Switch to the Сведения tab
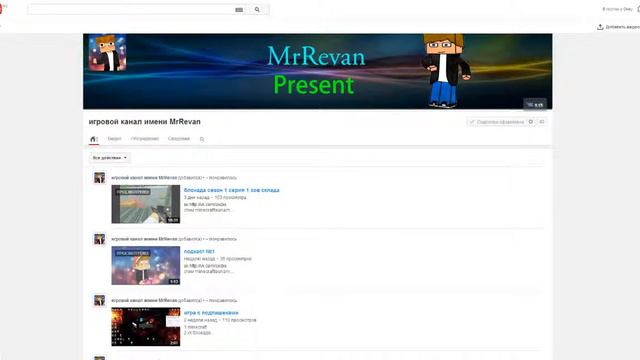Image resolution: width=640 pixels, height=360 pixels. tap(179, 139)
